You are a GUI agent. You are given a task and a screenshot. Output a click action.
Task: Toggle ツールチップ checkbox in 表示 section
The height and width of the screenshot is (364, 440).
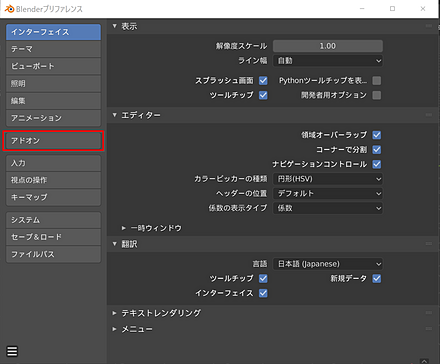click(x=263, y=95)
